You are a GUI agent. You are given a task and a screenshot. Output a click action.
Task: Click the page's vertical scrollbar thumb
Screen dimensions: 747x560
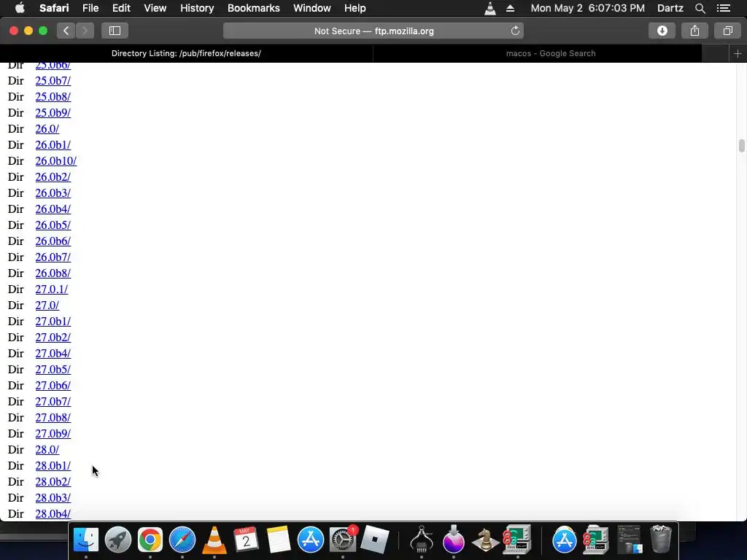(x=741, y=146)
